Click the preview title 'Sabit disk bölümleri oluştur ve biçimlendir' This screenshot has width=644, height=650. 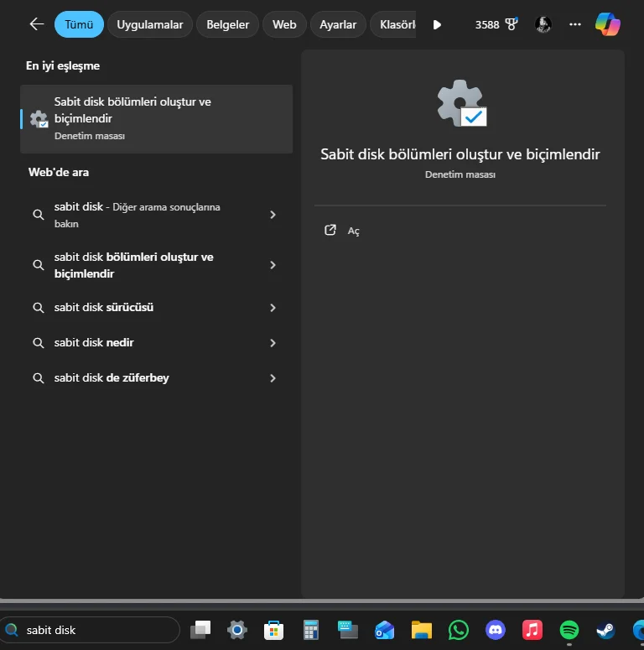460,154
